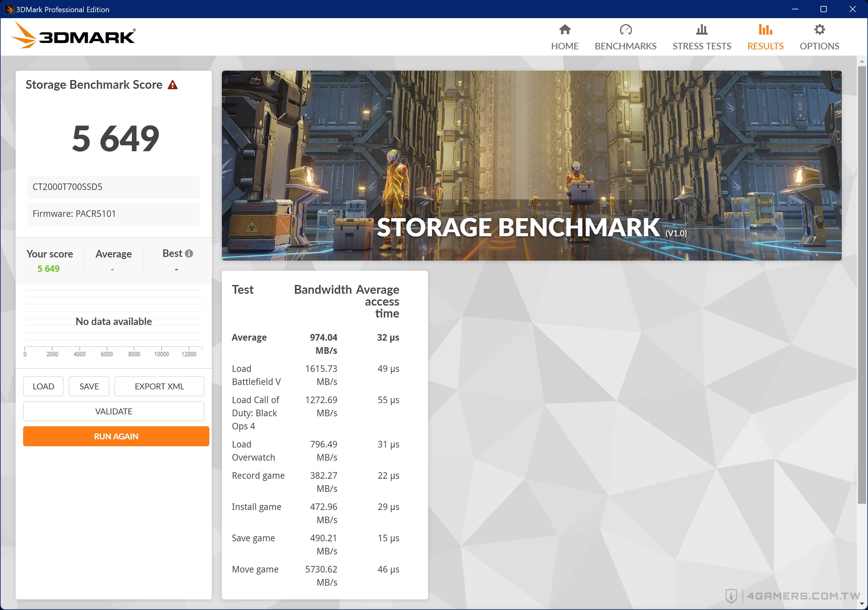
Task: Click the Options gear icon
Action: (819, 29)
